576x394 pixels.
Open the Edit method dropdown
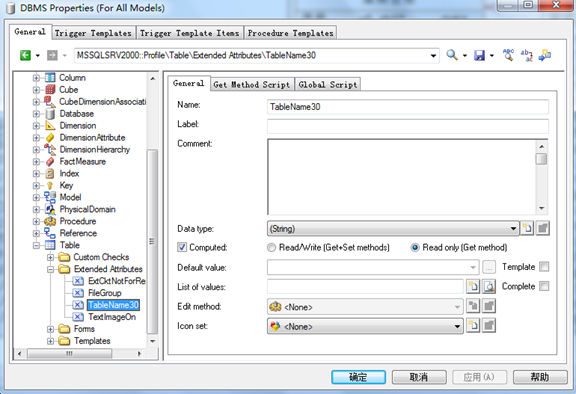(x=457, y=307)
